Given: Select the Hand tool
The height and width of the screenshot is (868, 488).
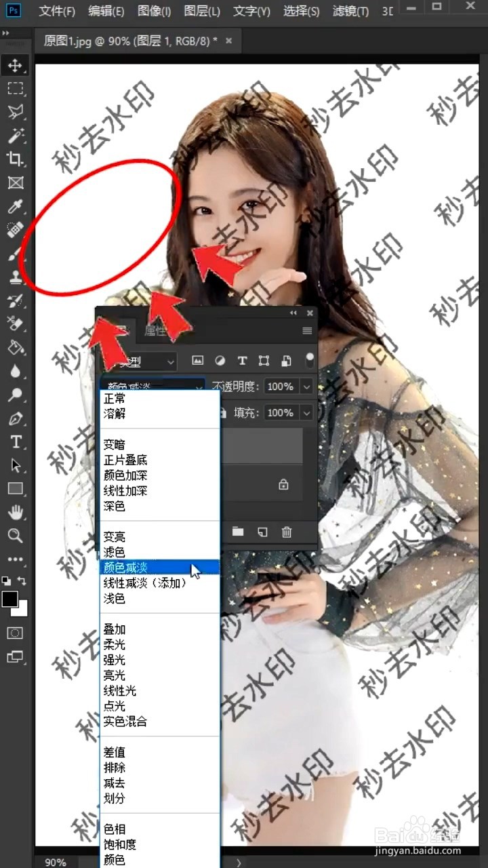Looking at the screenshot, I should (15, 513).
